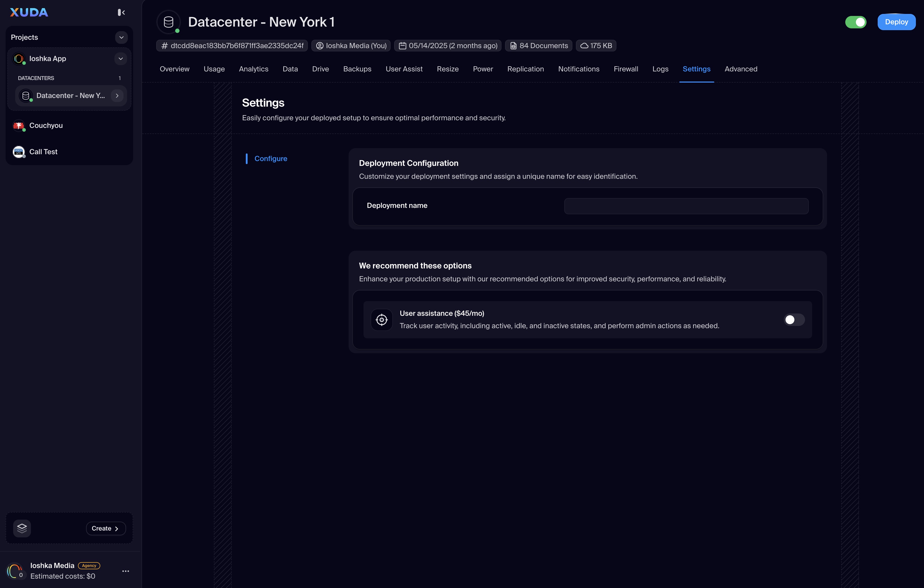The image size is (924, 588).
Task: Focus the Deployment name input field
Action: (686, 206)
